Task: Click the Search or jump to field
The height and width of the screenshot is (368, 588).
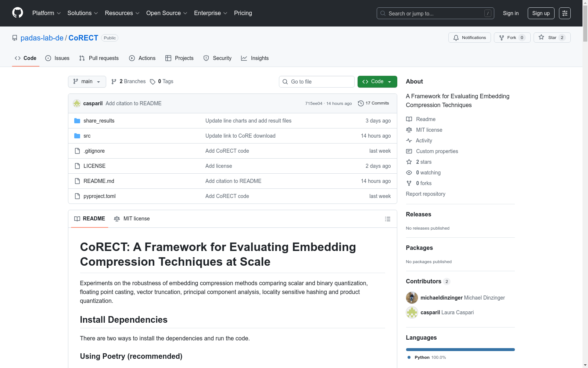Action: click(x=435, y=13)
